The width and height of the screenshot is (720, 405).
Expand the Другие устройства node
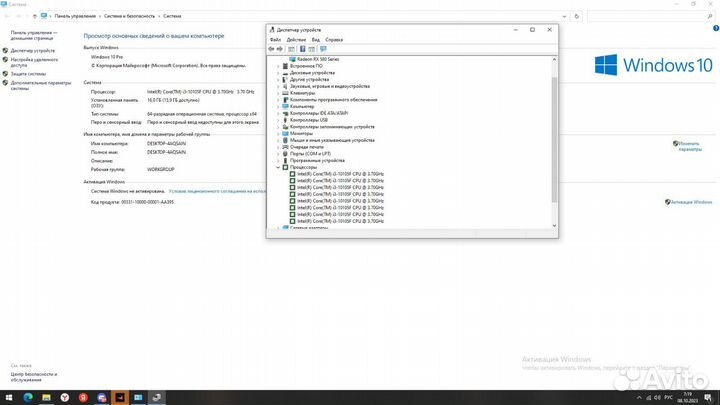[278, 79]
